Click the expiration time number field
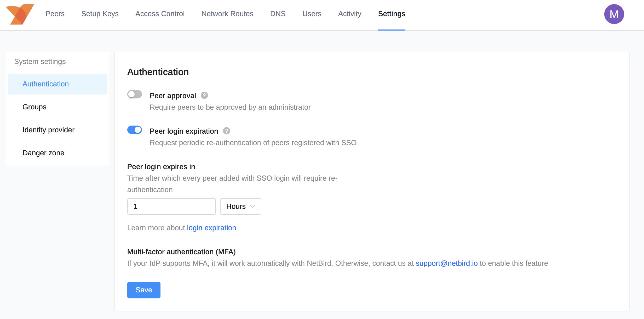Viewport: 644px width, 319px height. [x=171, y=206]
